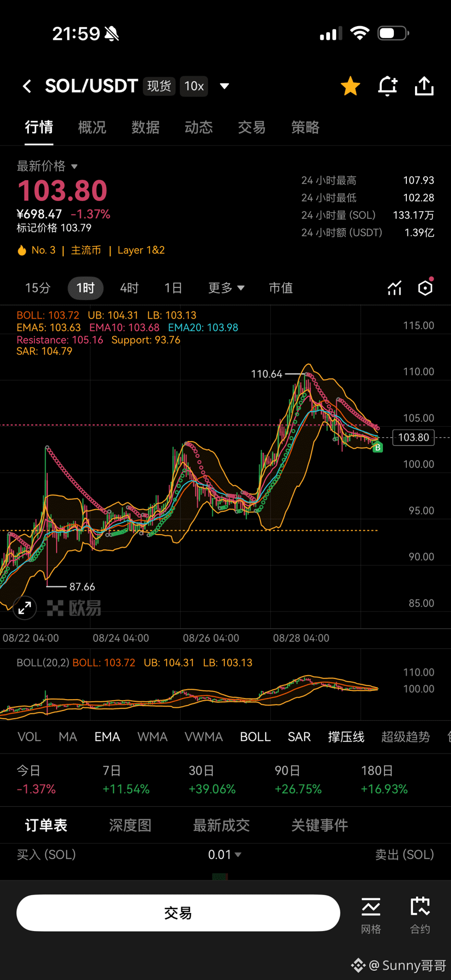Viewport: 451px width, 980px height.
Task: Select the 1日 timeframe
Action: [173, 288]
